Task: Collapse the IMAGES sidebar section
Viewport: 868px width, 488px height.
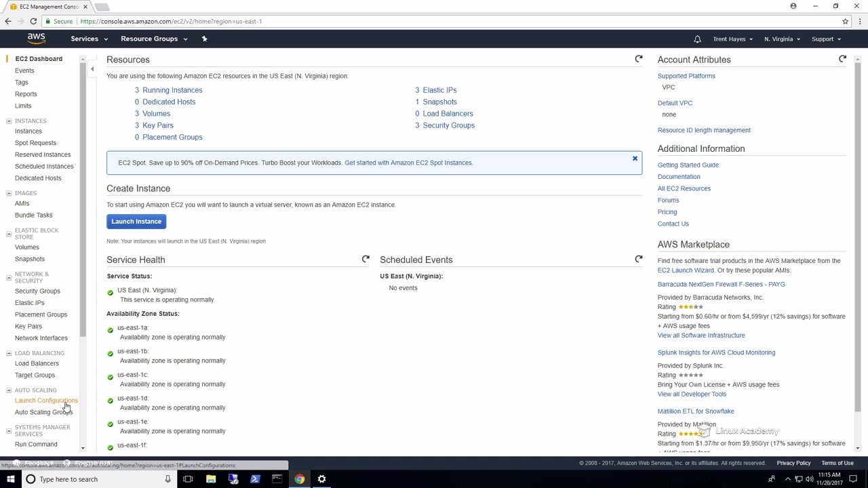Action: click(9, 193)
